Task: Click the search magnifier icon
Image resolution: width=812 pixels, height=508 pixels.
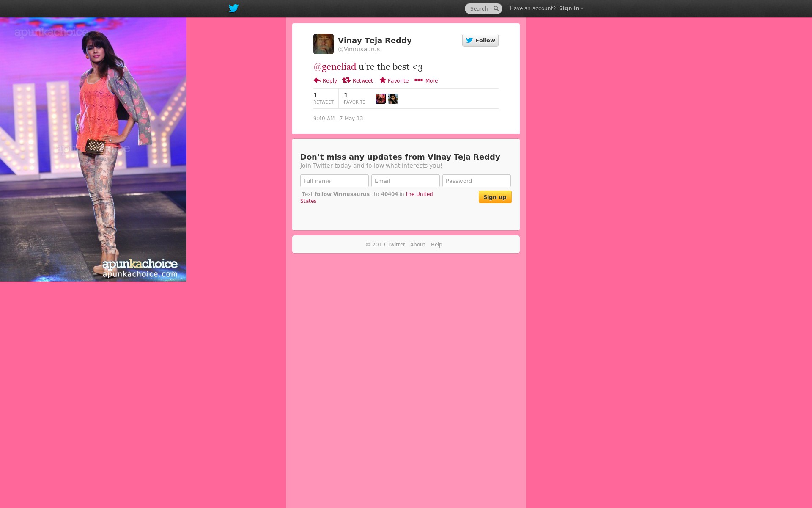Action: (x=496, y=8)
